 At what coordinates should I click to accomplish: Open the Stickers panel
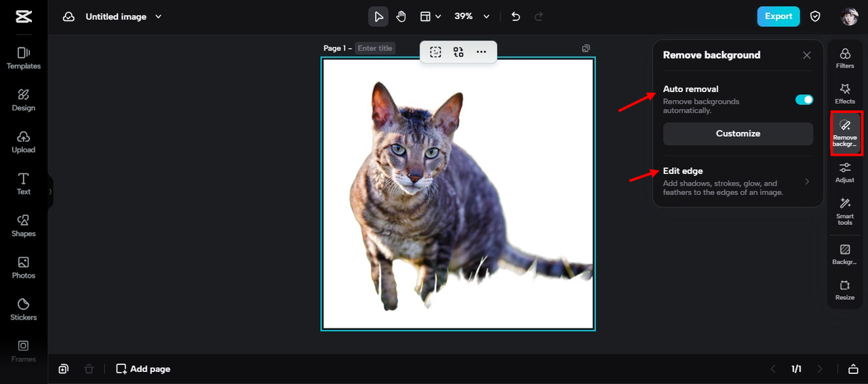point(24,310)
